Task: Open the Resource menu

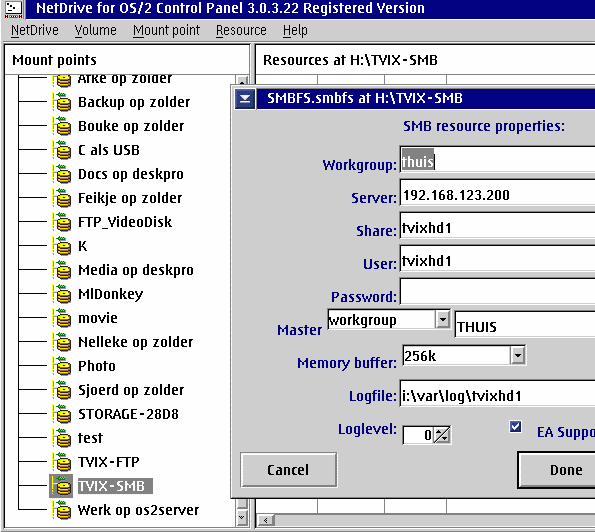Action: coord(241,30)
